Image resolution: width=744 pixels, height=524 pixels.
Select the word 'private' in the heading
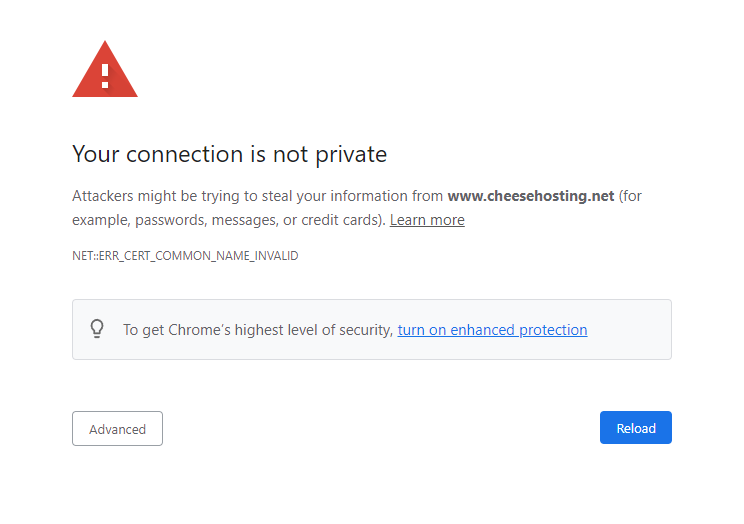[x=351, y=155]
